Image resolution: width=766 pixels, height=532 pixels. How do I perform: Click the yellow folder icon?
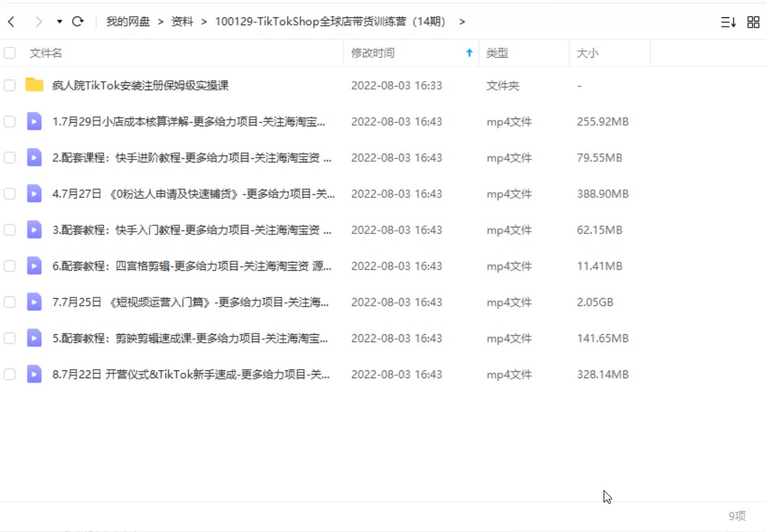34,85
